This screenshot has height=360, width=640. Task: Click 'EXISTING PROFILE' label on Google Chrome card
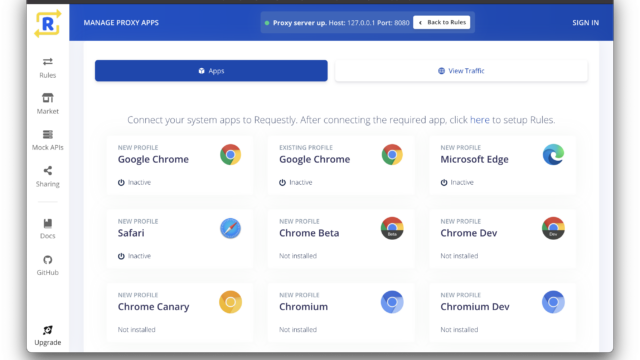click(x=306, y=148)
